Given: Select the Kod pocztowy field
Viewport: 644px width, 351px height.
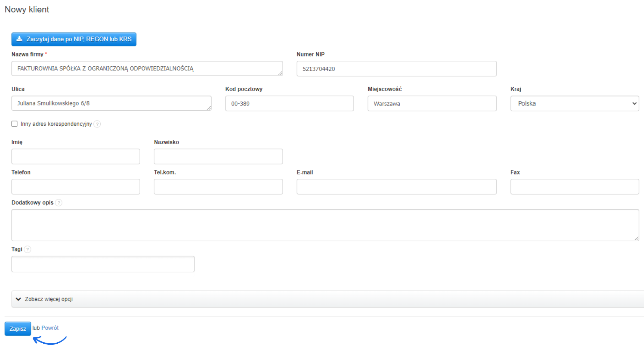Looking at the screenshot, I should click(289, 104).
